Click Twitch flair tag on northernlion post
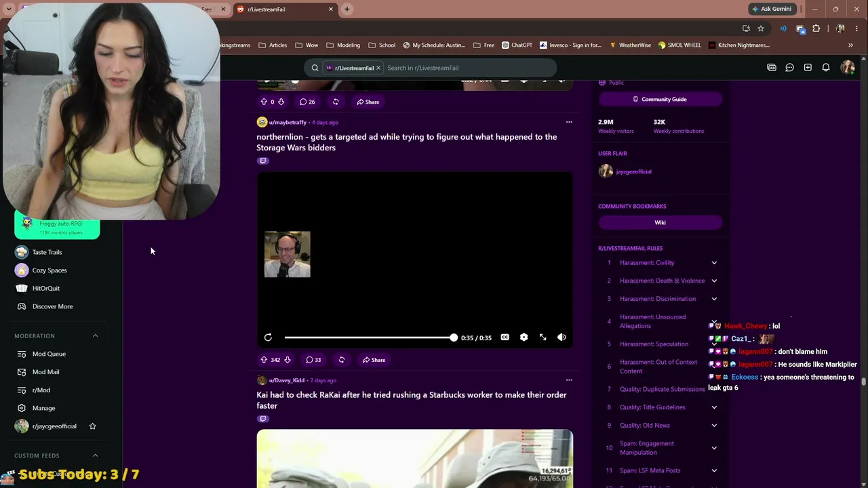Image resolution: width=868 pixels, height=488 pixels. tap(263, 161)
